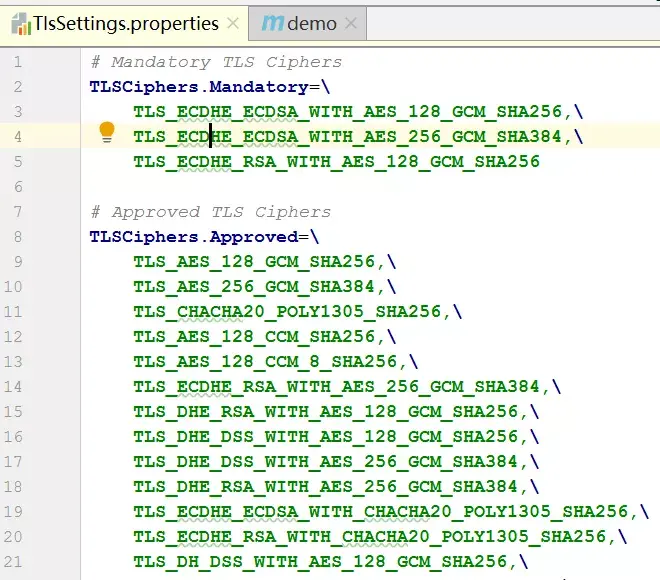Image resolution: width=660 pixels, height=580 pixels.
Task: Click TLS_CHACHA20_POLY1305_SHA256 value on line 11
Action: [287, 312]
